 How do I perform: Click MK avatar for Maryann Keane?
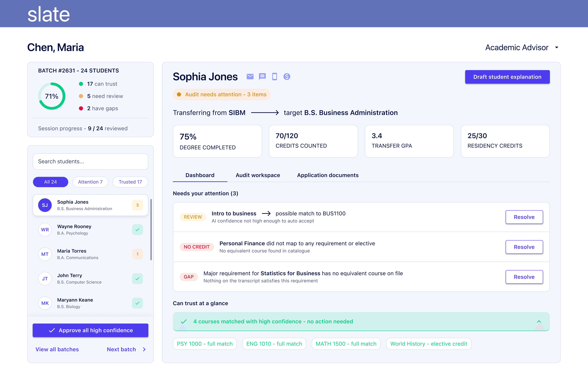click(x=45, y=303)
